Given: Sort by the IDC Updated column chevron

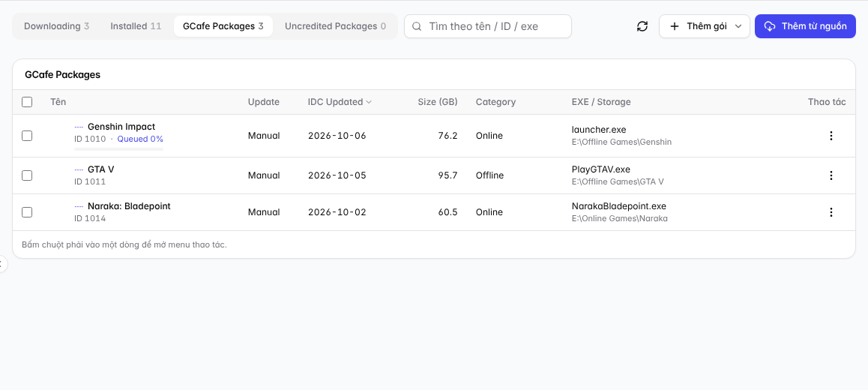Looking at the screenshot, I should pos(369,102).
